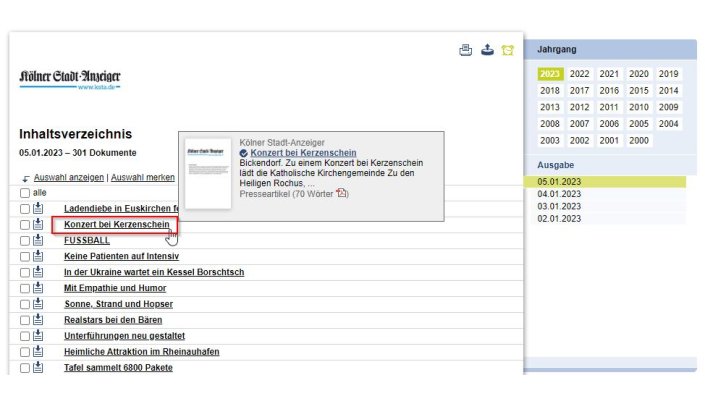Viewport: 705px width, 397px height.
Task: Select year 2023 in Jahrgang
Action: coord(550,74)
